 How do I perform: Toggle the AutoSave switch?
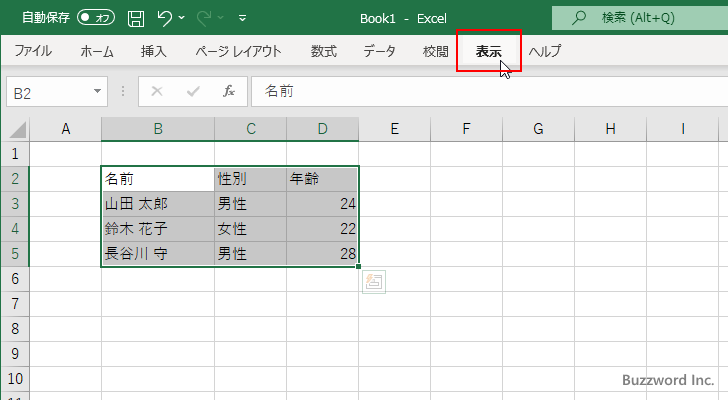tap(96, 18)
